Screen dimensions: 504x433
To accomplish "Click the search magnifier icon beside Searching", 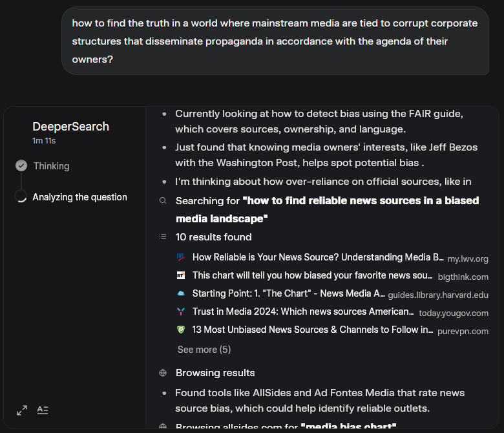I will (x=163, y=201).
